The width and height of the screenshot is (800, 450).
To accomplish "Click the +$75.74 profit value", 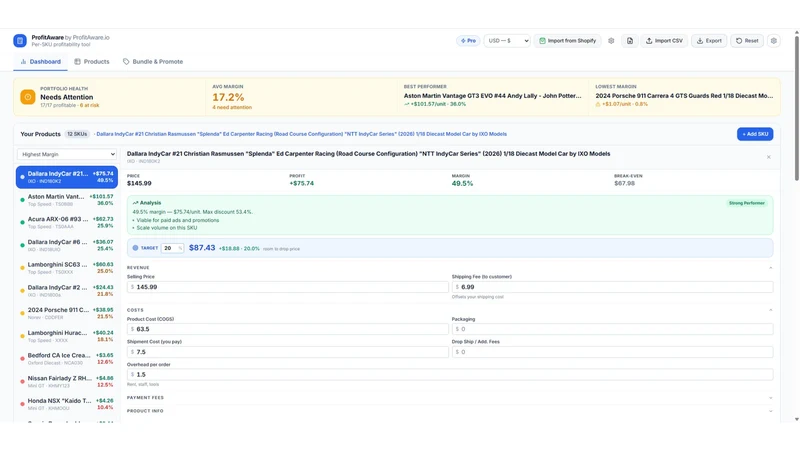I will 302,183.
